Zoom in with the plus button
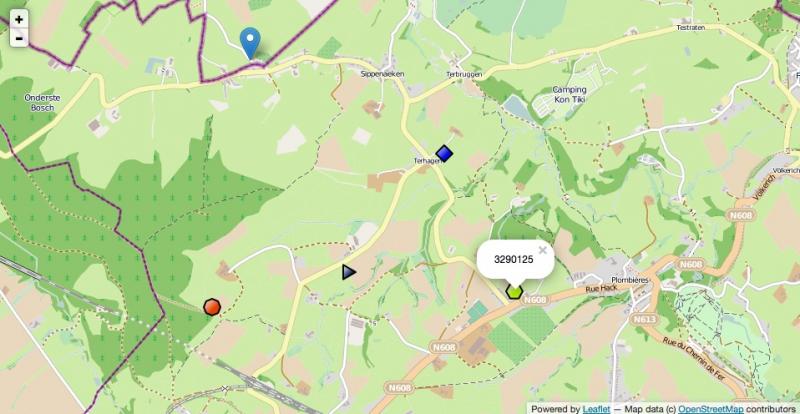This screenshot has height=414, width=800. 19,20
